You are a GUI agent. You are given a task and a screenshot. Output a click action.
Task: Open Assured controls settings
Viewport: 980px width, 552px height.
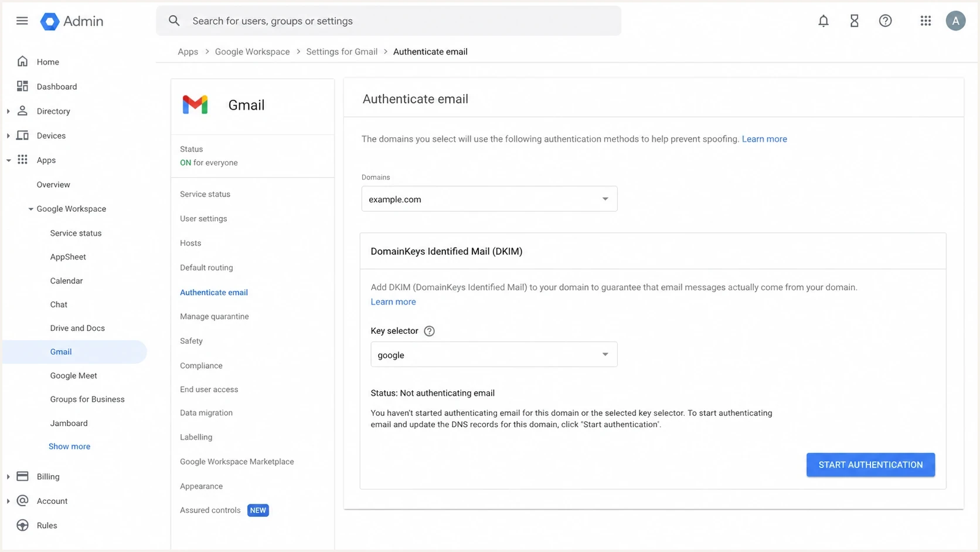(x=210, y=510)
